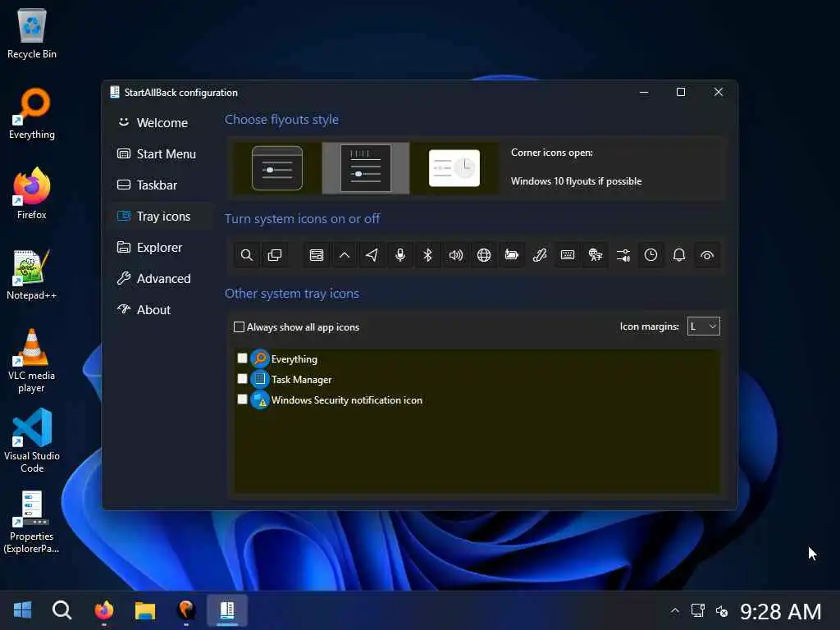Toggle the Touch keyboard system icon

point(568,255)
